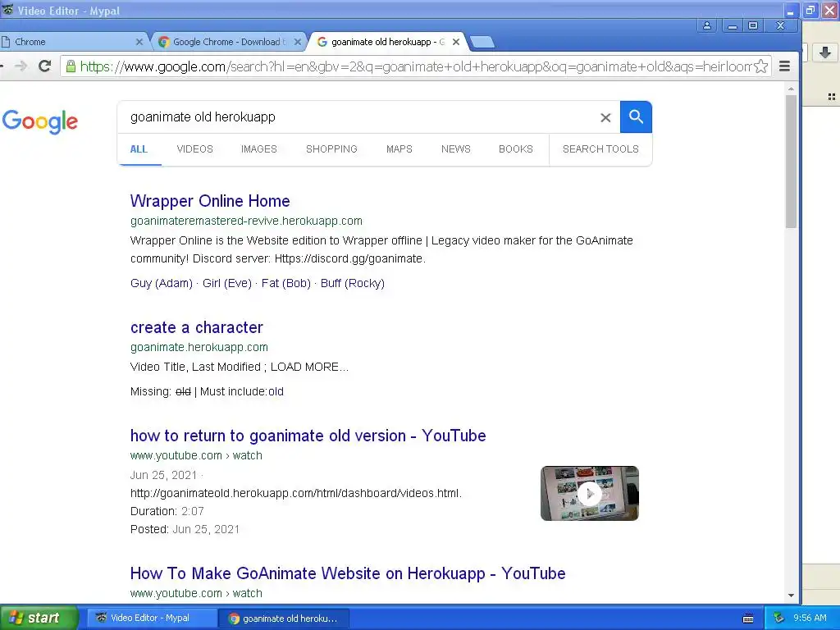Select the ALL search filter
This screenshot has width=840, height=630.
point(139,149)
